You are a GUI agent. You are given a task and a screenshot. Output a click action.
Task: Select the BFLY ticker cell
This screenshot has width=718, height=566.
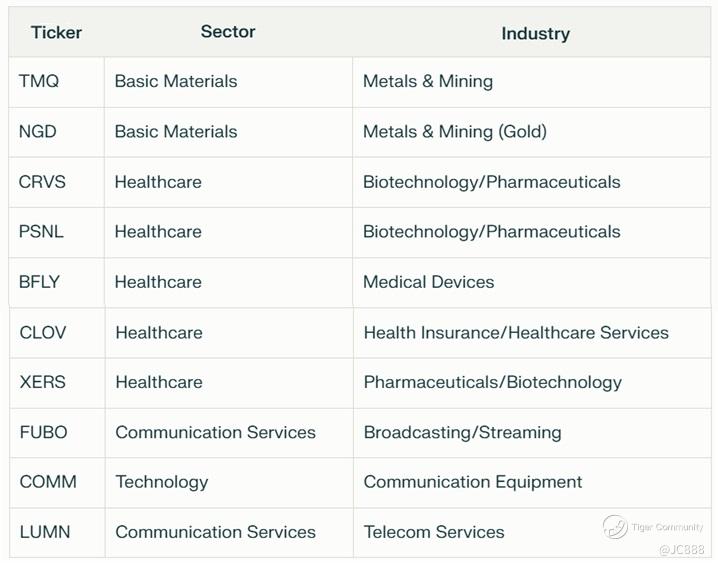[x=39, y=282]
